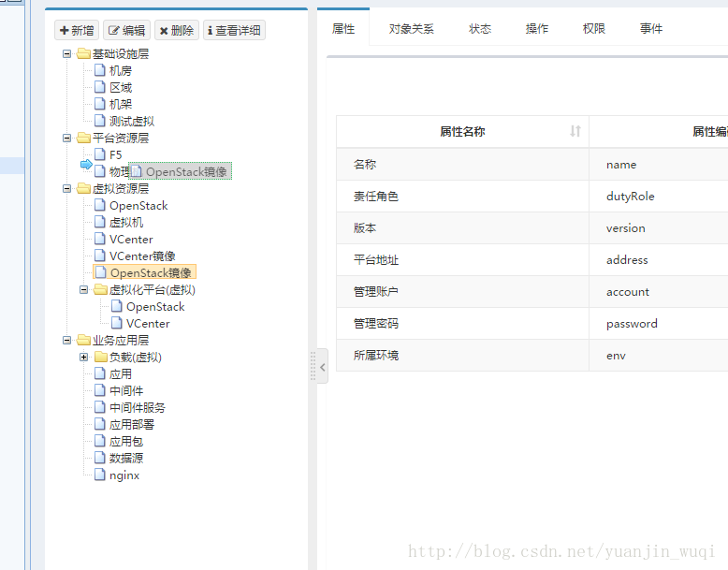Select the F5 tree item

coord(116,154)
